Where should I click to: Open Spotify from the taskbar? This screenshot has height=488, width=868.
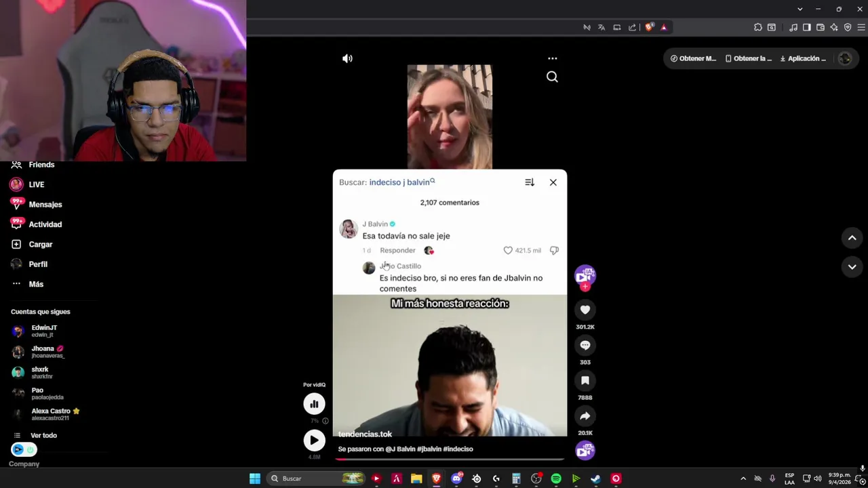pos(556,479)
